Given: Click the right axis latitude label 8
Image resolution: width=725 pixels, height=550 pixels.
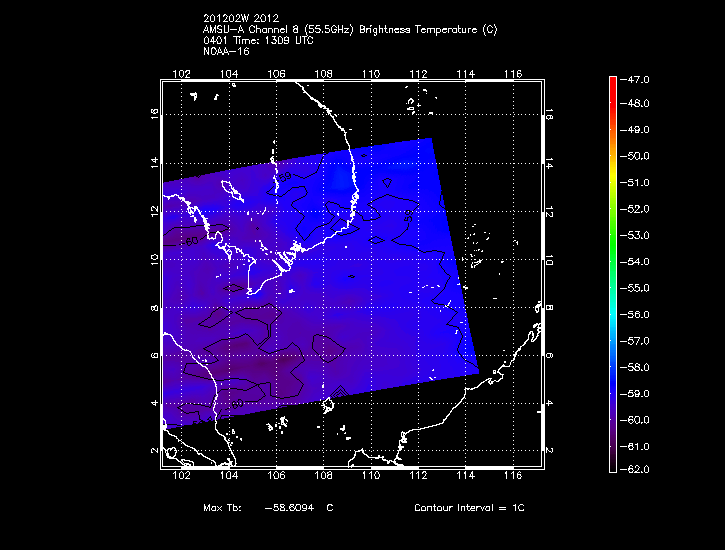Looking at the screenshot, I should point(549,307).
